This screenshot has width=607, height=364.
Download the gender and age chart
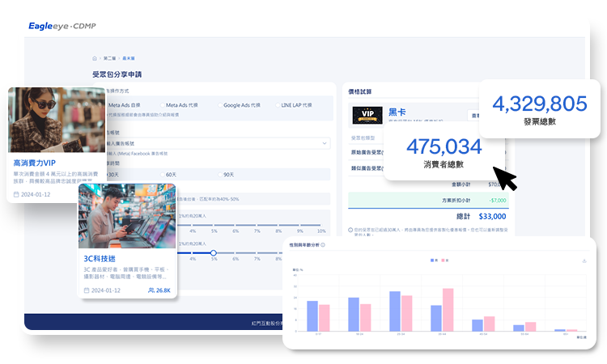[584, 261]
